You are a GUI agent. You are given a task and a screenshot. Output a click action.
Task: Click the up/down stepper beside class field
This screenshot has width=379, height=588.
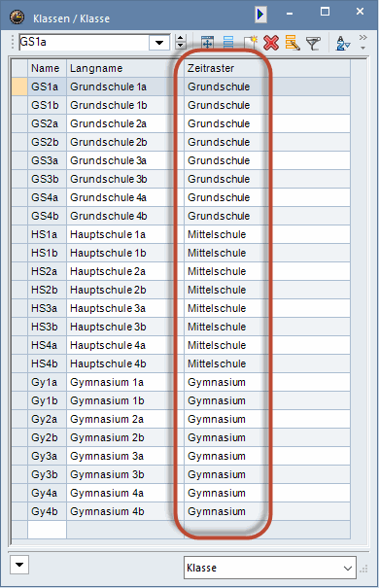[x=181, y=42]
